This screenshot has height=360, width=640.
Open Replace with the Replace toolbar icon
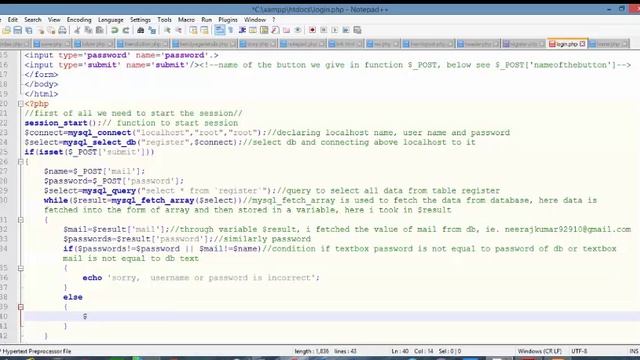pyautogui.click(x=152, y=30)
